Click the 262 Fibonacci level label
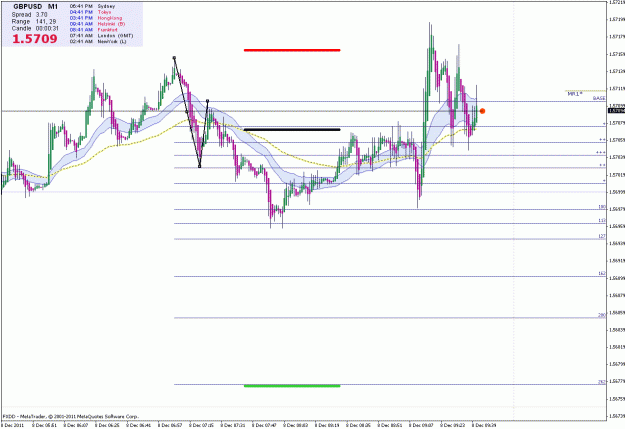The height and width of the screenshot is (429, 625). 602,382
